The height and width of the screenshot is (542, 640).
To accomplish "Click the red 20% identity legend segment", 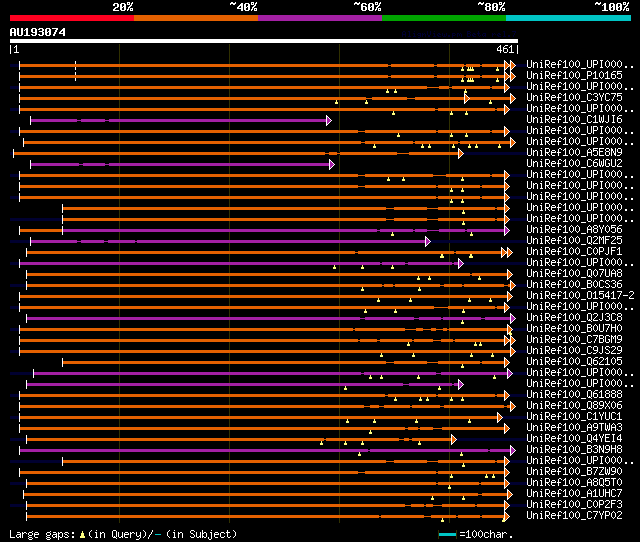I will 72,18.
